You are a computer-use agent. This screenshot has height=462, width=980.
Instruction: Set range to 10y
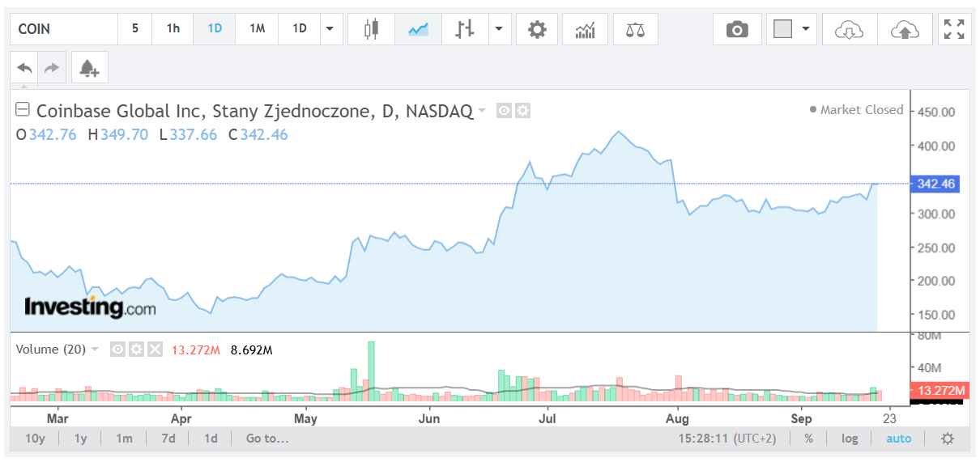[35, 439]
